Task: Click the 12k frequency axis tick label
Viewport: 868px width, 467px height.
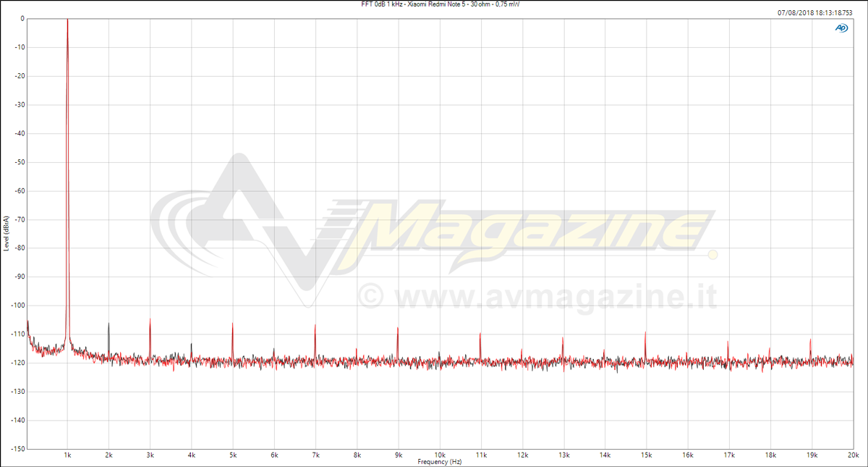Action: click(x=522, y=455)
